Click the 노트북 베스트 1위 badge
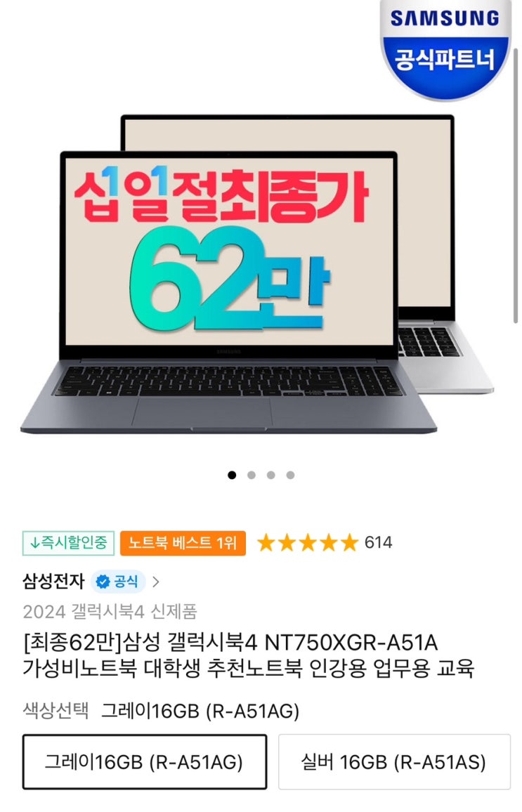The image size is (522, 812). click(x=183, y=543)
